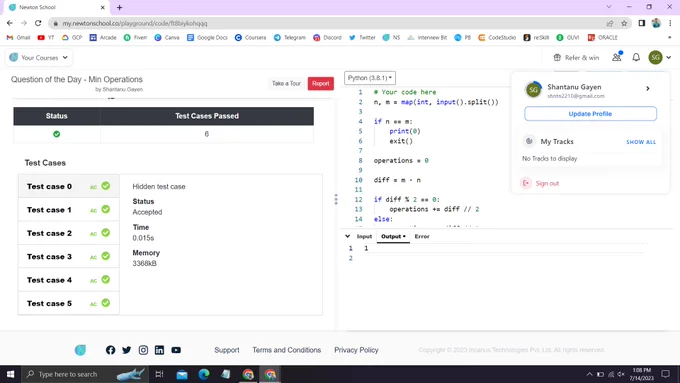Screen dimensions: 680x383
Task: Open the Windows Start menu
Action: tap(10, 374)
